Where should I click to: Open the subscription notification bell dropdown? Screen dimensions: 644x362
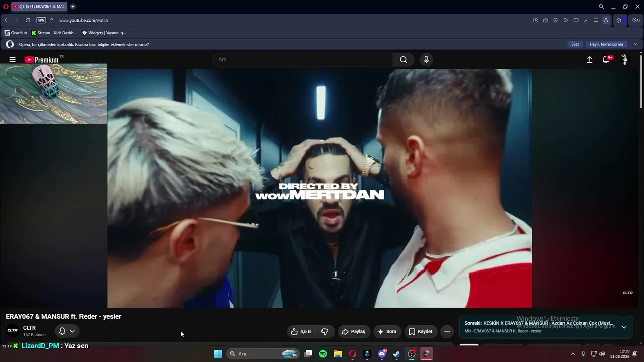(x=67, y=331)
